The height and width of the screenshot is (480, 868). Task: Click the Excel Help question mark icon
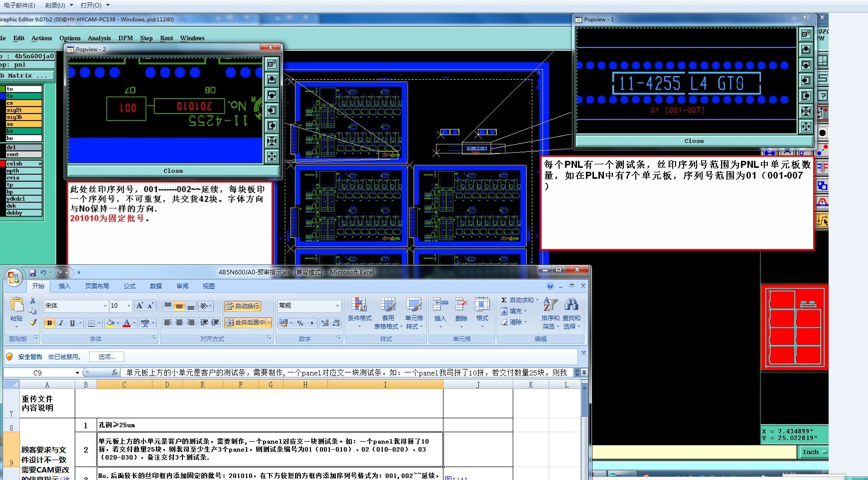tap(550, 286)
